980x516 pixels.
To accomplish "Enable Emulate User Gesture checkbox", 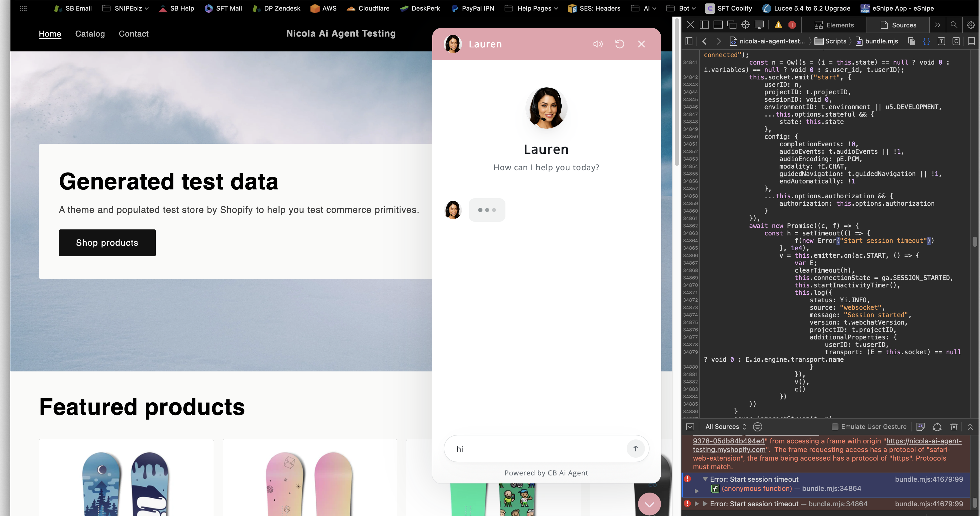I will (x=835, y=427).
